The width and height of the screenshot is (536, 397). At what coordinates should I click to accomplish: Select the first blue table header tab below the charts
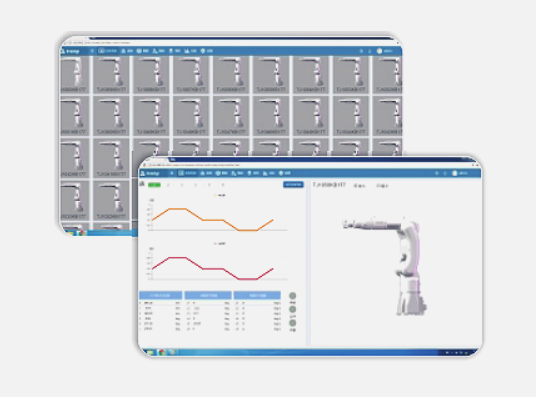coord(160,295)
